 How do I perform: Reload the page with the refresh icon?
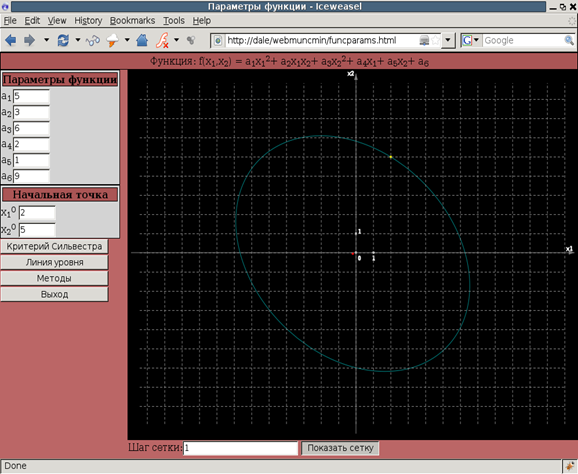pyautogui.click(x=63, y=40)
